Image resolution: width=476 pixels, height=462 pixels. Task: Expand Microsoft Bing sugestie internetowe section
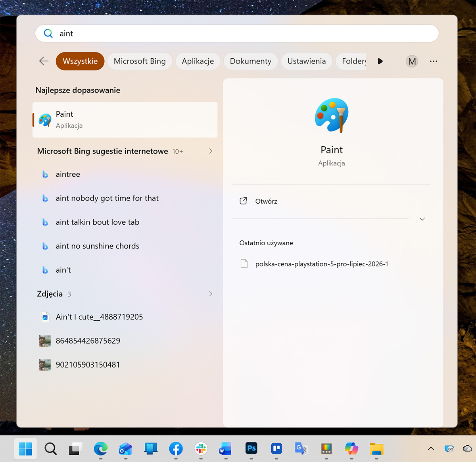click(x=211, y=151)
